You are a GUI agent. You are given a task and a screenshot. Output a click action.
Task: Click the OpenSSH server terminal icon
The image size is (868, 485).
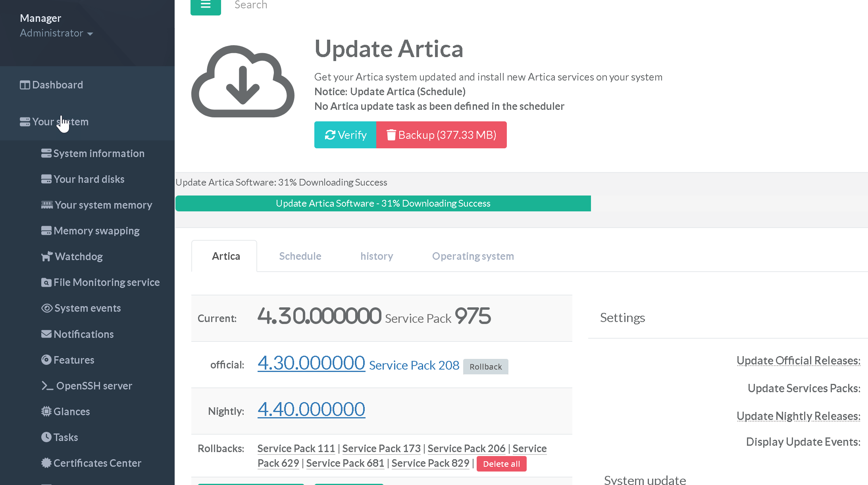coord(47,385)
